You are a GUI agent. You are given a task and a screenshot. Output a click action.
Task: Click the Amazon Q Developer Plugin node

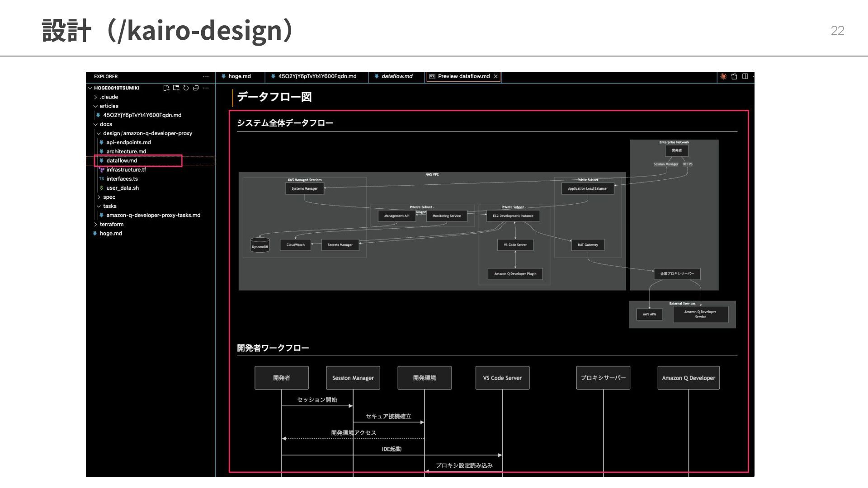pyautogui.click(x=515, y=274)
